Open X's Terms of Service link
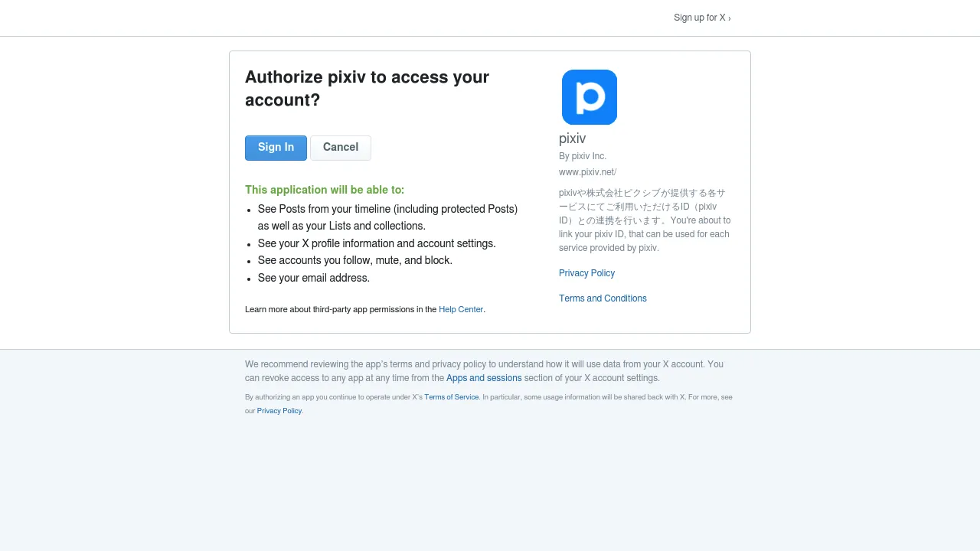This screenshot has height=551, width=980. coord(452,397)
